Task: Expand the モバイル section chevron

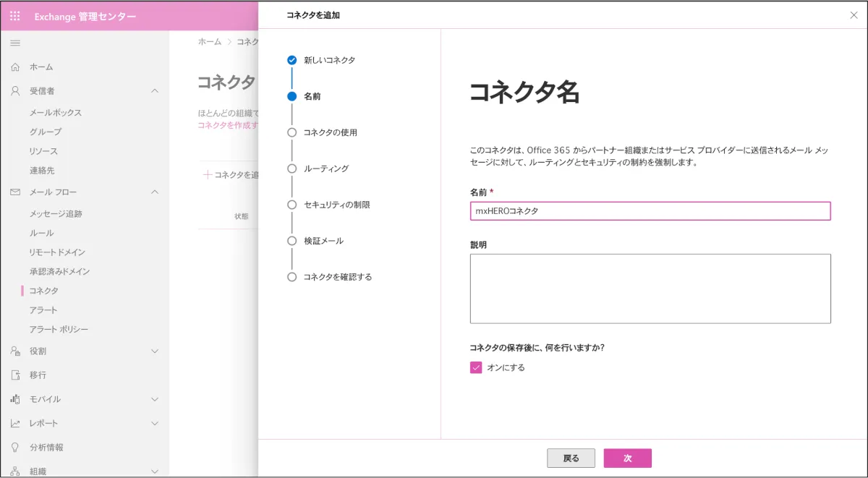Action: 154,399
